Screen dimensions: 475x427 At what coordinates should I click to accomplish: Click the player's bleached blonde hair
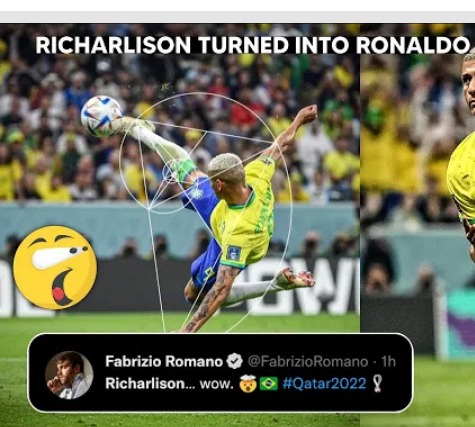click(225, 164)
